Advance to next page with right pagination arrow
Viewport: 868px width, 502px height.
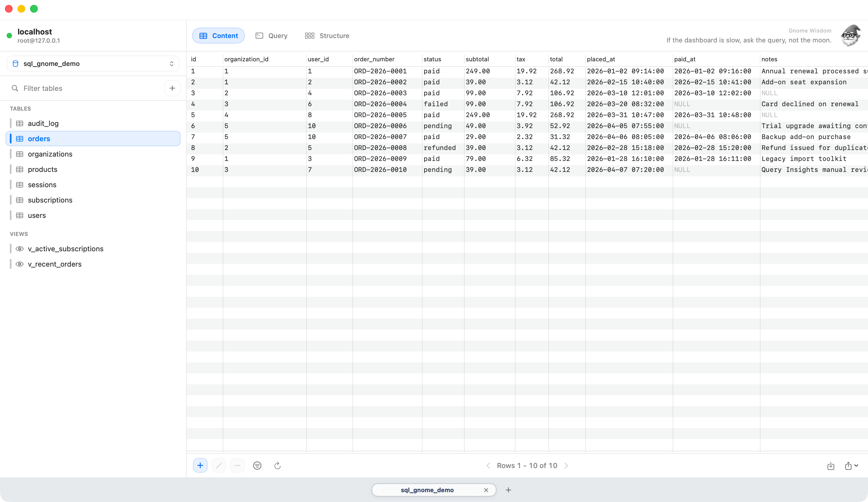(566, 466)
